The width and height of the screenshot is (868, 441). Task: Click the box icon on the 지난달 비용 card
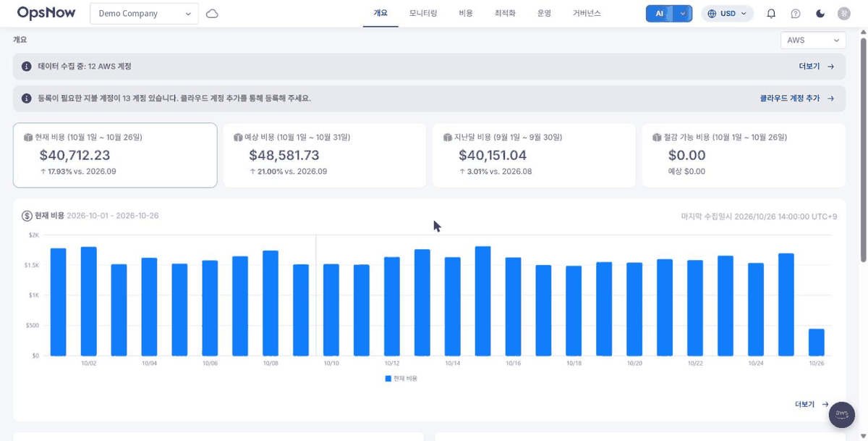tap(448, 138)
